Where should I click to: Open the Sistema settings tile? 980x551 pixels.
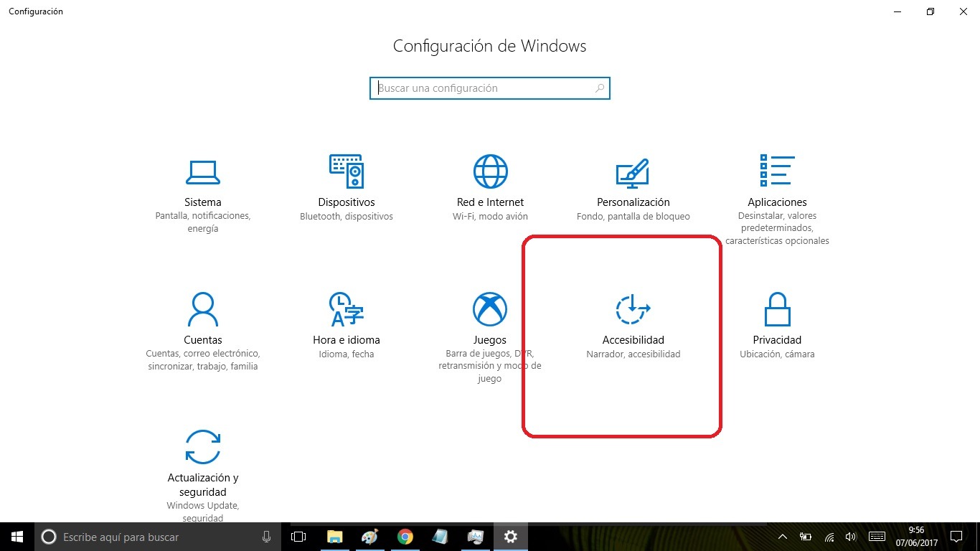pyautogui.click(x=203, y=194)
